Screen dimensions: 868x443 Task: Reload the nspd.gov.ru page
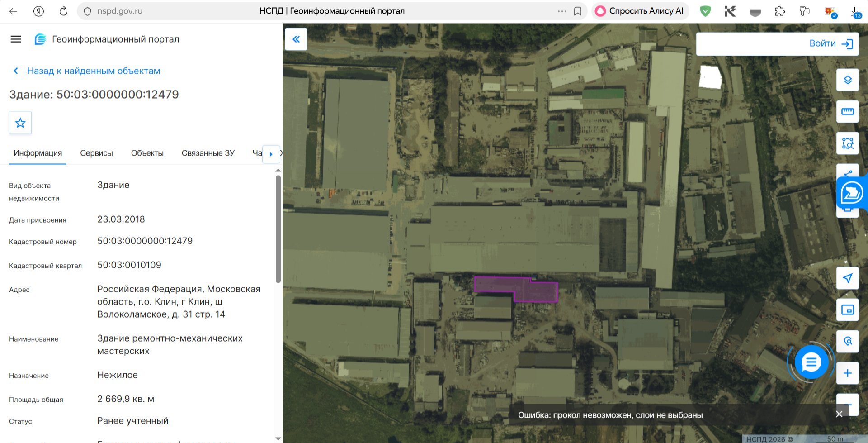coord(63,11)
